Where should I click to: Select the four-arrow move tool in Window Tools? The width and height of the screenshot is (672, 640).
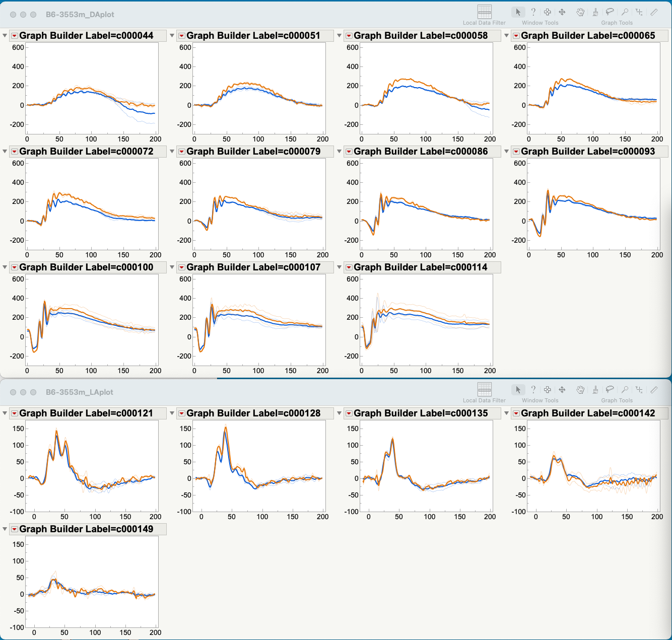click(x=562, y=12)
